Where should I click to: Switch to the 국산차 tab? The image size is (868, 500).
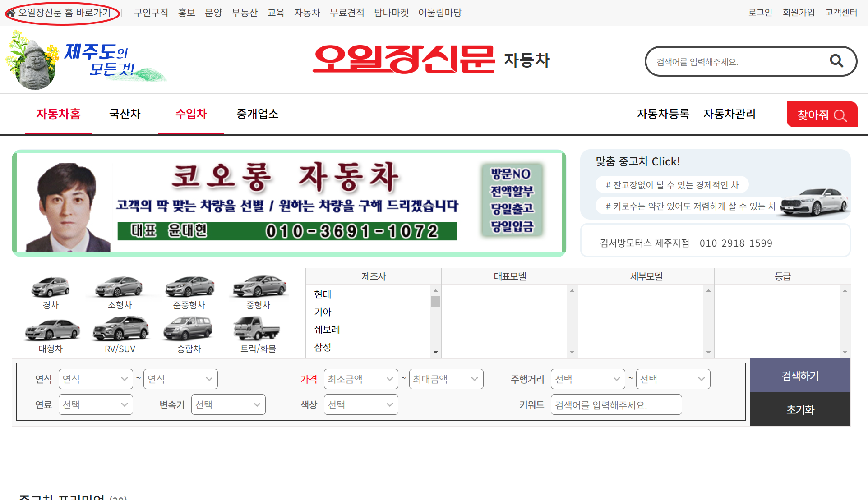125,114
